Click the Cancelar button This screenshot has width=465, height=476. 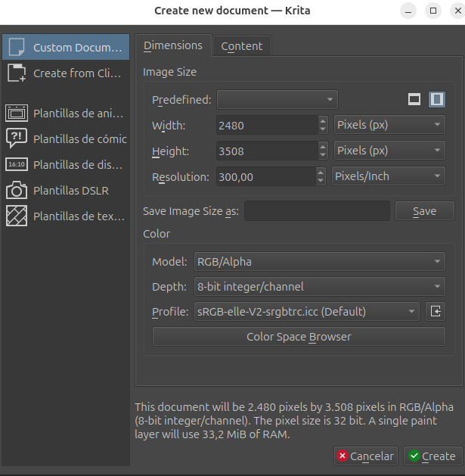click(x=365, y=456)
